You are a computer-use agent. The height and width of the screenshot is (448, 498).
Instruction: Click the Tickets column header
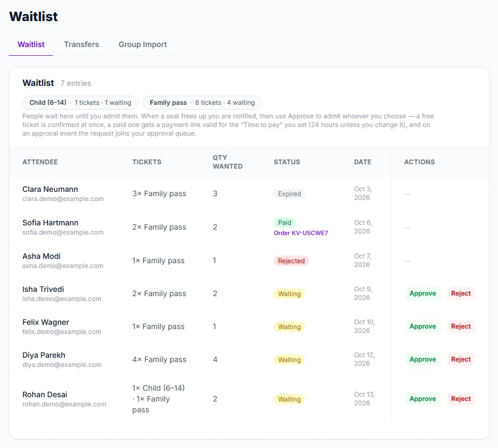pos(147,162)
